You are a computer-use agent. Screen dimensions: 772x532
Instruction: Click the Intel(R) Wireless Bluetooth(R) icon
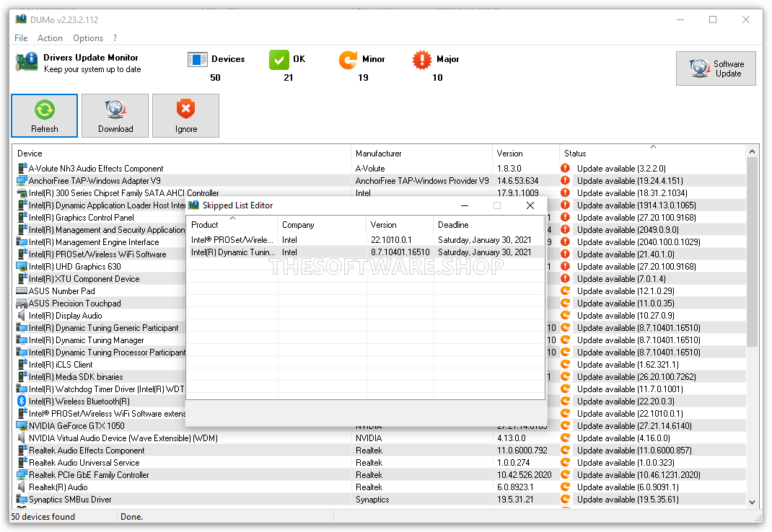point(22,401)
